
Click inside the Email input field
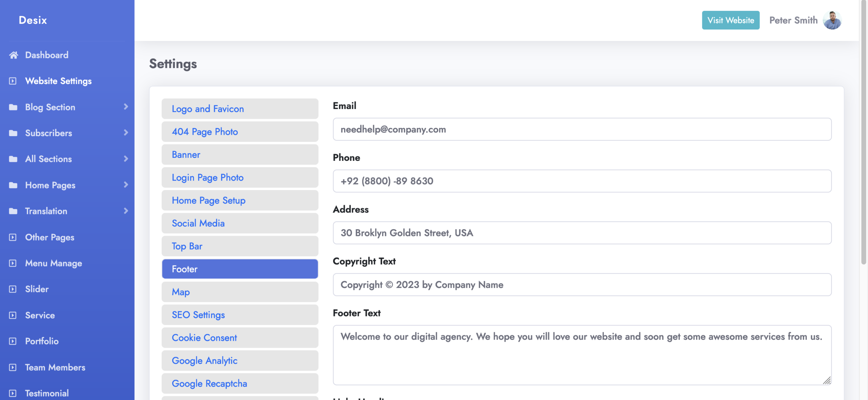coord(582,129)
